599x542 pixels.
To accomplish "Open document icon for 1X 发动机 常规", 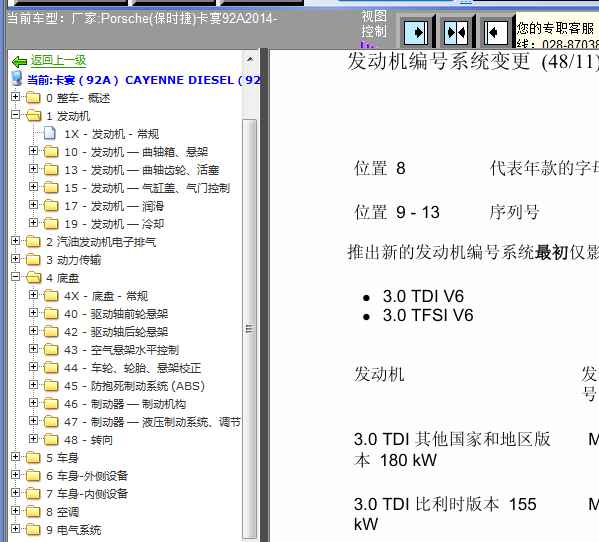I will pos(50,133).
